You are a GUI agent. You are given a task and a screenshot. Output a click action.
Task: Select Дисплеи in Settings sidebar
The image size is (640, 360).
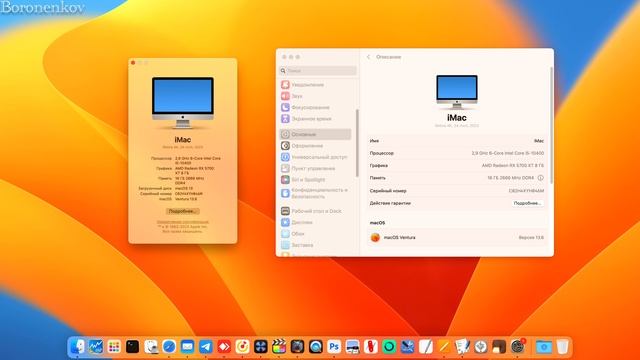[x=315, y=222]
